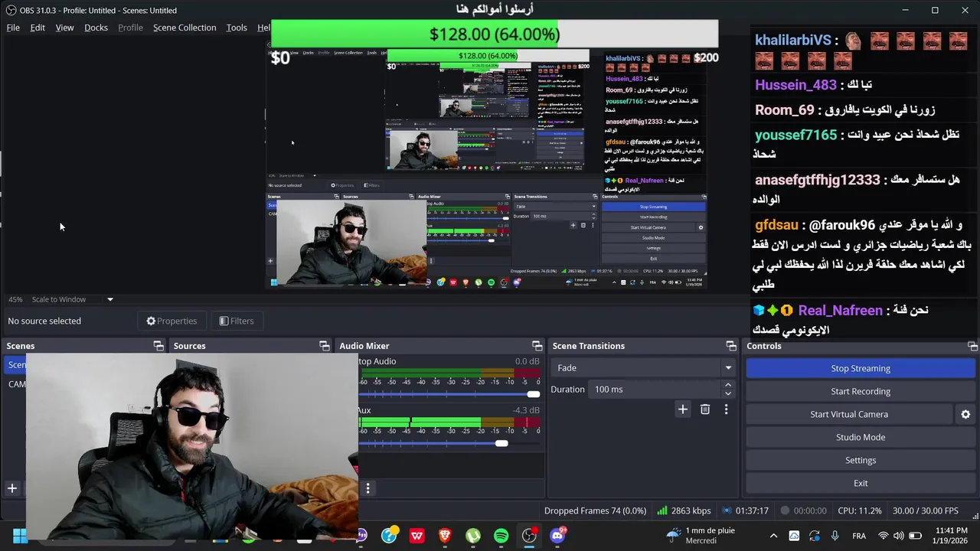The width and height of the screenshot is (980, 551).
Task: Add a configurable transition with the plus icon
Action: point(683,409)
